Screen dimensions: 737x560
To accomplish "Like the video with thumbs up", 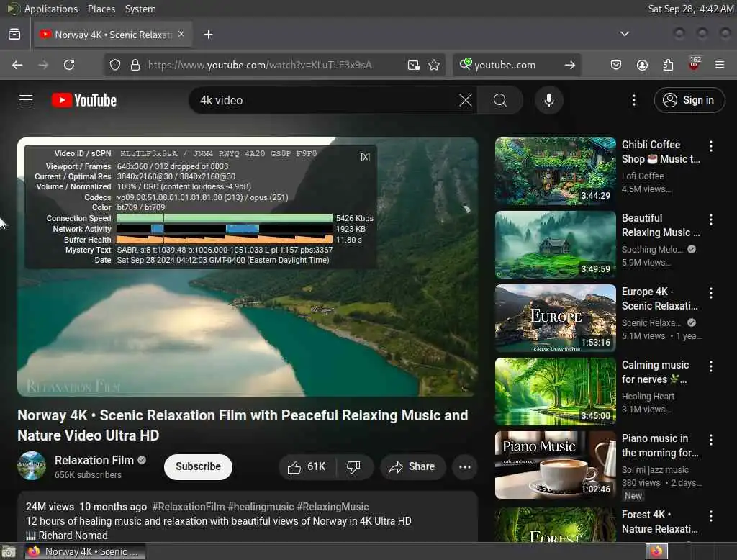I will coord(307,467).
